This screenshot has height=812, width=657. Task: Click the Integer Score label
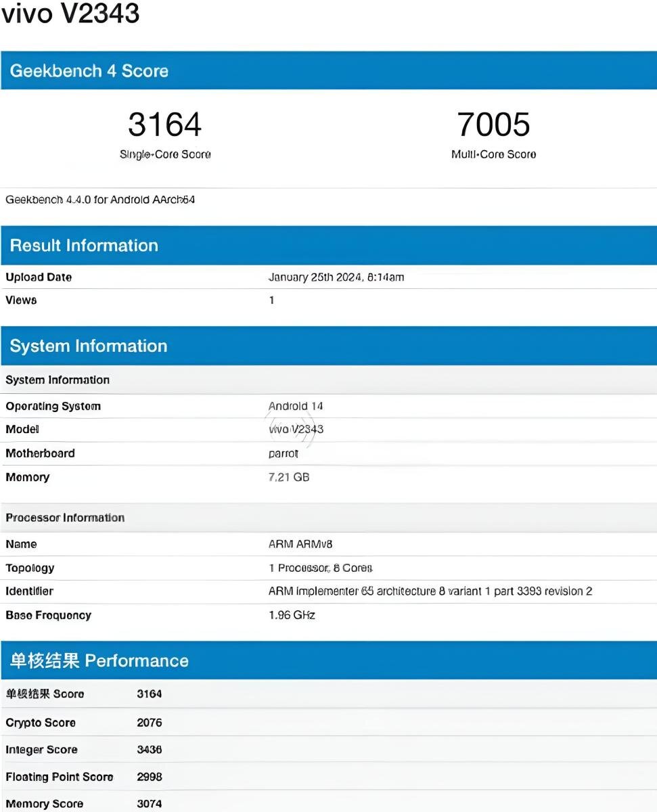click(41, 750)
